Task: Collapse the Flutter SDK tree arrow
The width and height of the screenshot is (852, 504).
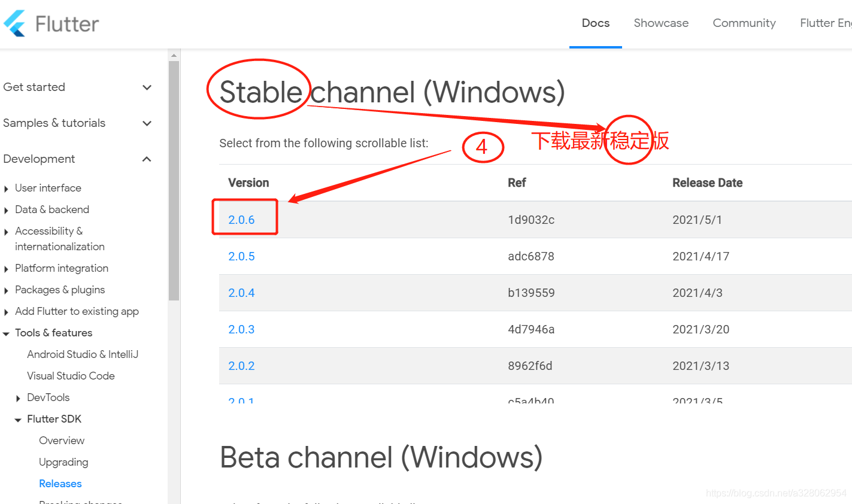Action: (18, 420)
